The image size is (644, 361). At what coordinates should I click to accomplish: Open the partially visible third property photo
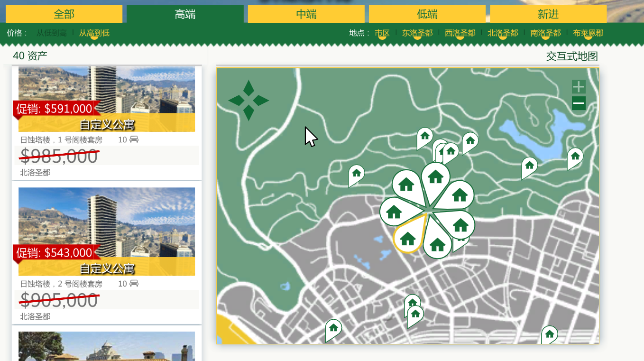107,346
